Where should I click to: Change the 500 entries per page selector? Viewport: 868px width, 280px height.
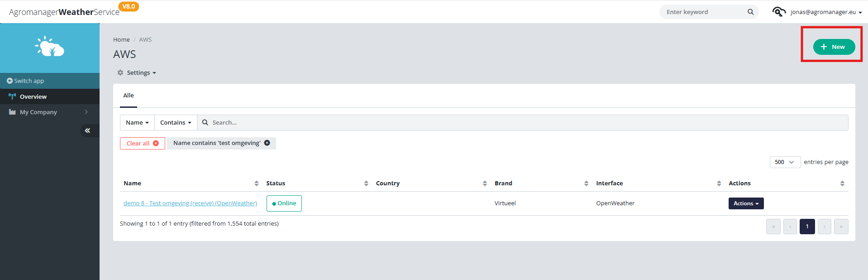click(785, 162)
